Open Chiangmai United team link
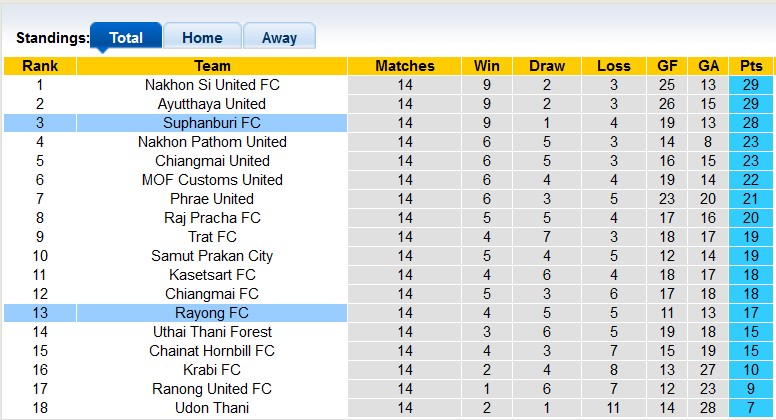Screen dimensions: 776x420 (212, 161)
